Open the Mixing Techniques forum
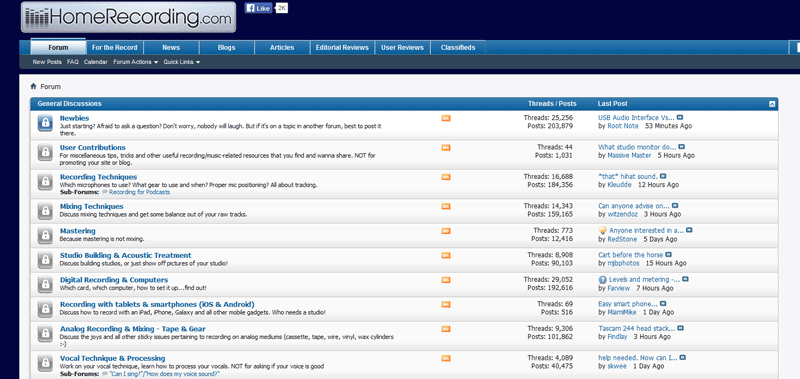This screenshot has width=800, height=379. pyautogui.click(x=92, y=207)
